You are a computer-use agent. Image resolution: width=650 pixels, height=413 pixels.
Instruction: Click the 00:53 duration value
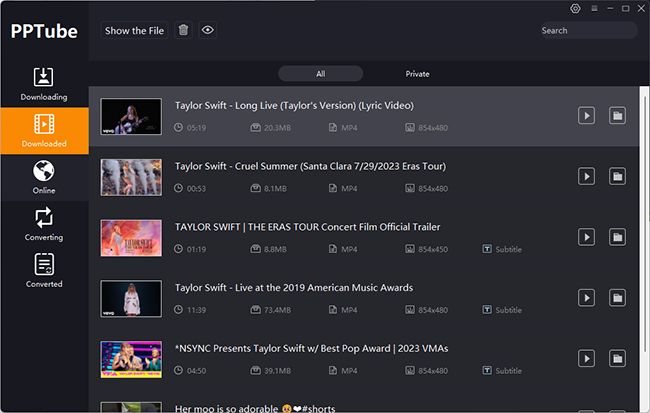tap(196, 189)
